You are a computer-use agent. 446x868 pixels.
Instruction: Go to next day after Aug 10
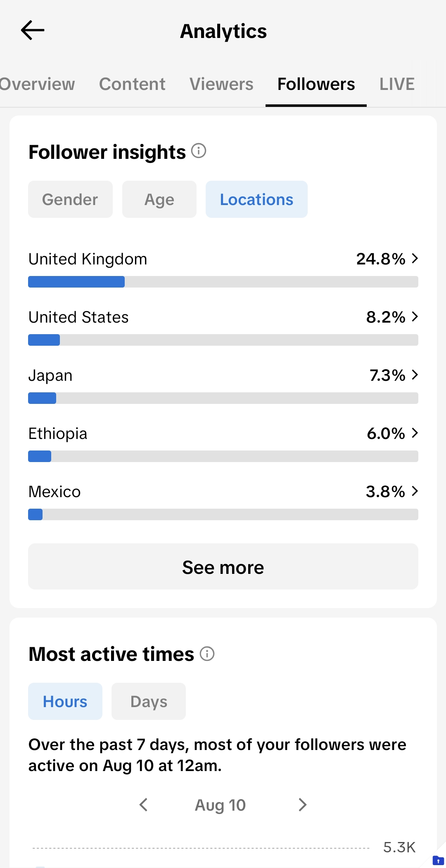coord(302,804)
